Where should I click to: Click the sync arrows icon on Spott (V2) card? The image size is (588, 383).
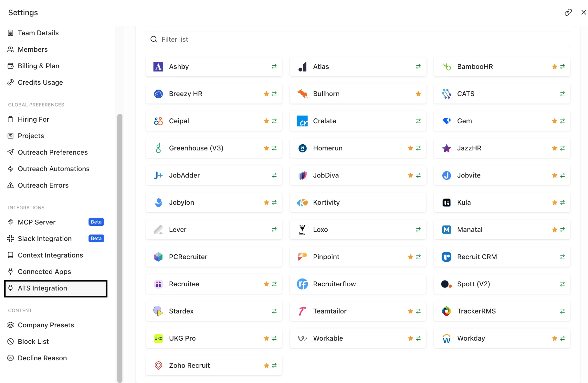tap(562, 284)
